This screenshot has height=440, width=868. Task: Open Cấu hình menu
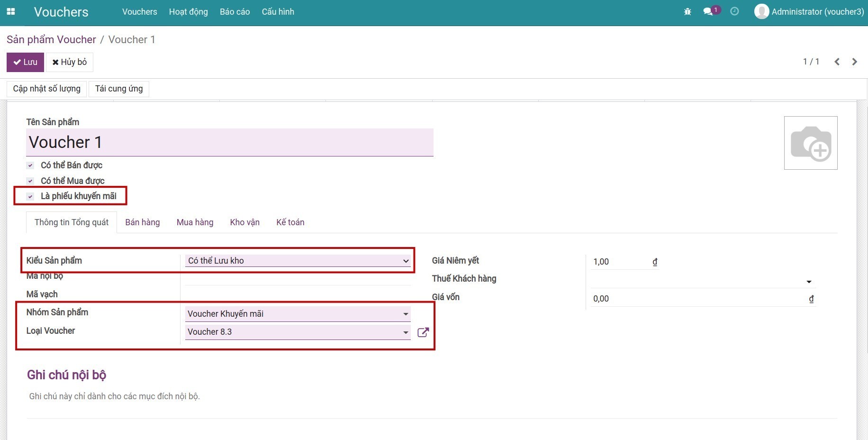(278, 12)
